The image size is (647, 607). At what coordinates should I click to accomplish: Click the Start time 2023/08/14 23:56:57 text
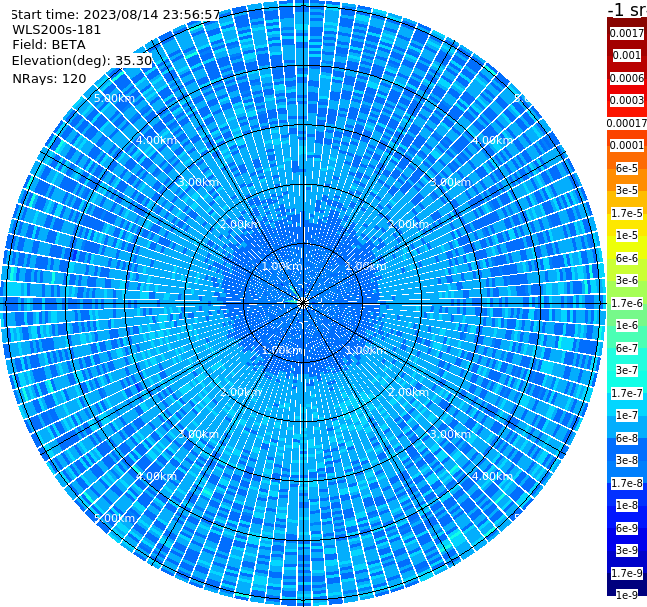(x=115, y=15)
